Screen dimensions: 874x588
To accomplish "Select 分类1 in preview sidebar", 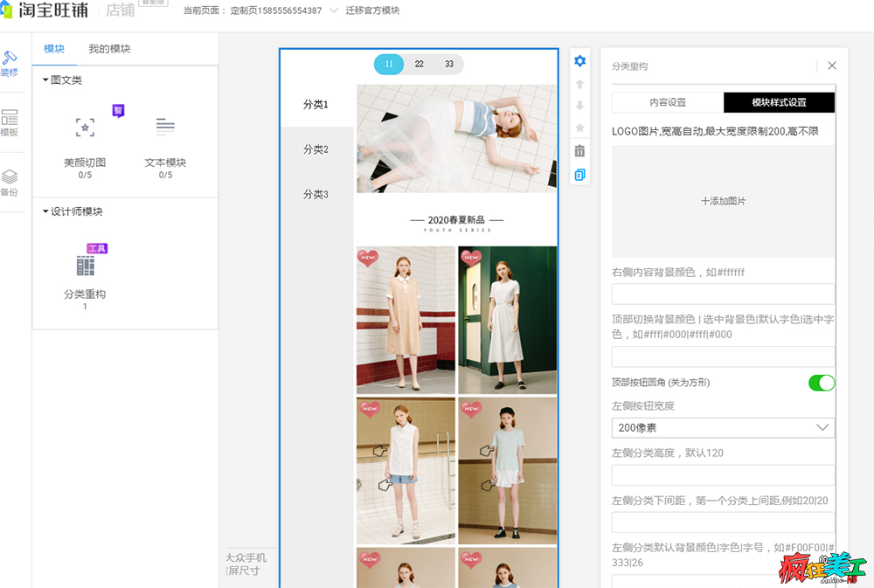I will [x=316, y=105].
